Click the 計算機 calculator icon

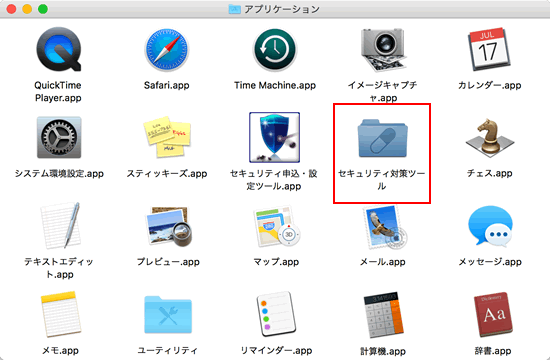[383, 315]
